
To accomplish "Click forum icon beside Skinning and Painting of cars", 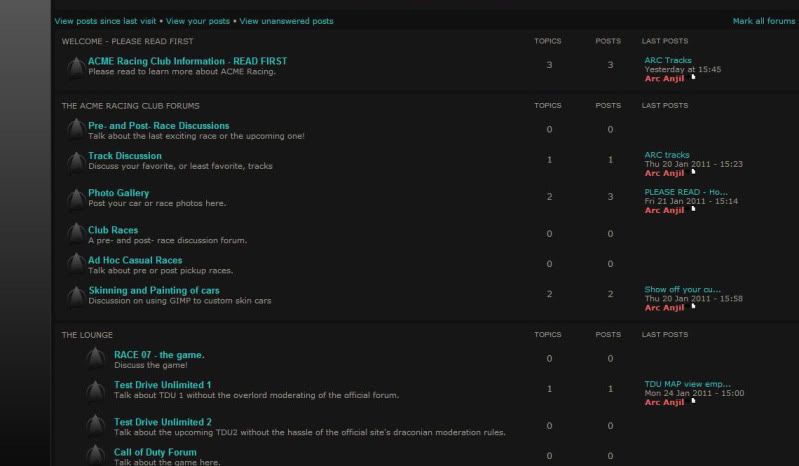I will 74,295.
